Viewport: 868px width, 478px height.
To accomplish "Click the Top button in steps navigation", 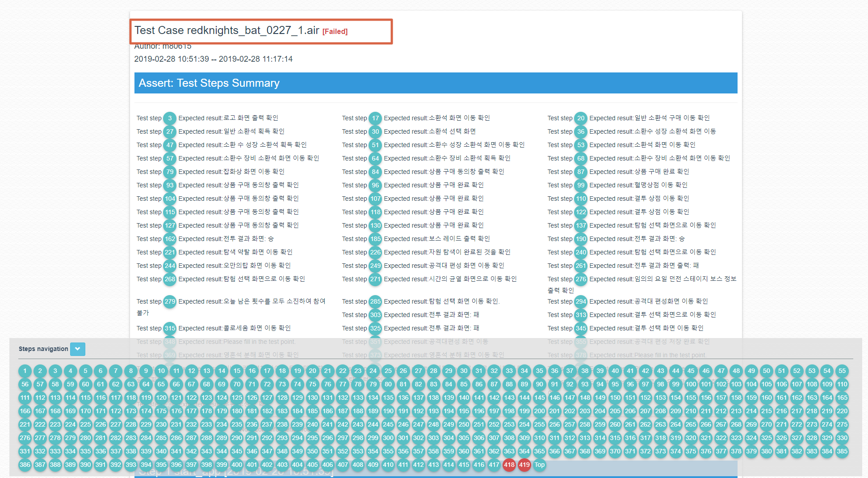I will (x=540, y=465).
